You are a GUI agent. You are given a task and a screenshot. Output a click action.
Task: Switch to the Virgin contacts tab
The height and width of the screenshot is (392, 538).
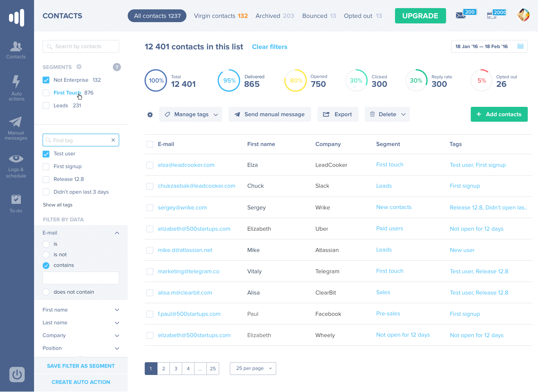click(220, 16)
